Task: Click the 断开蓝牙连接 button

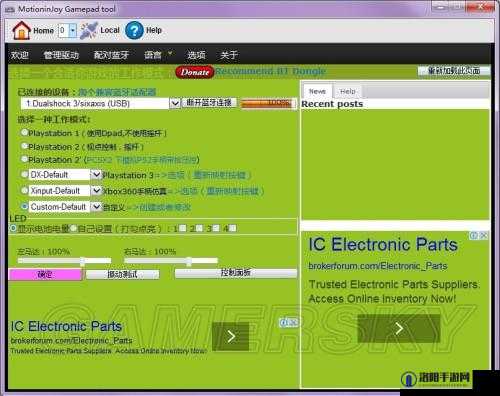Action: click(209, 103)
